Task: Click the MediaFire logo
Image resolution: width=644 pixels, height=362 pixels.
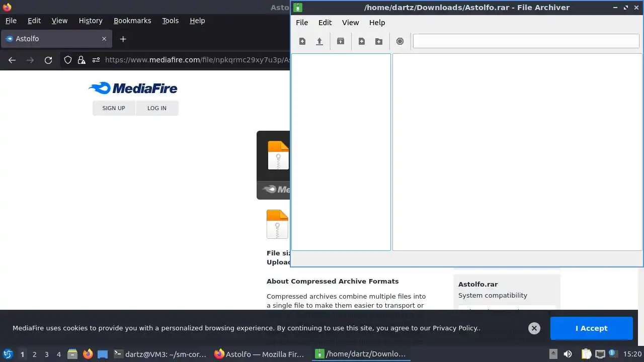Action: coord(133,88)
